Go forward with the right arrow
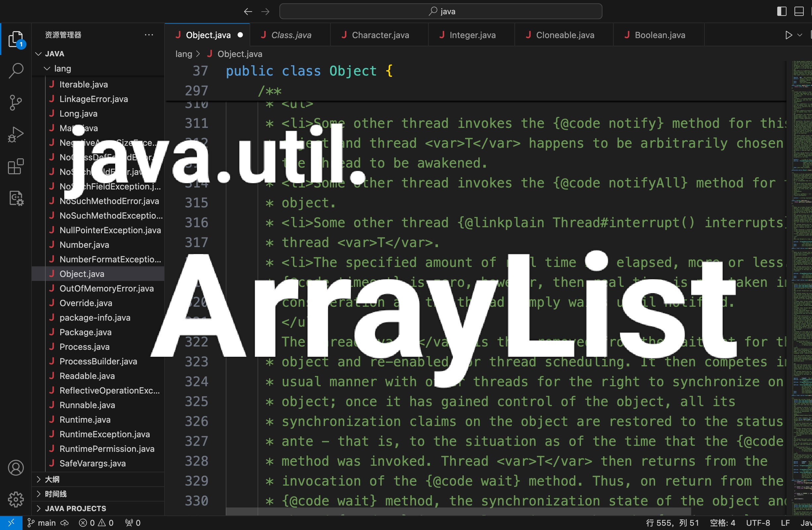The width and height of the screenshot is (812, 530). (x=265, y=12)
